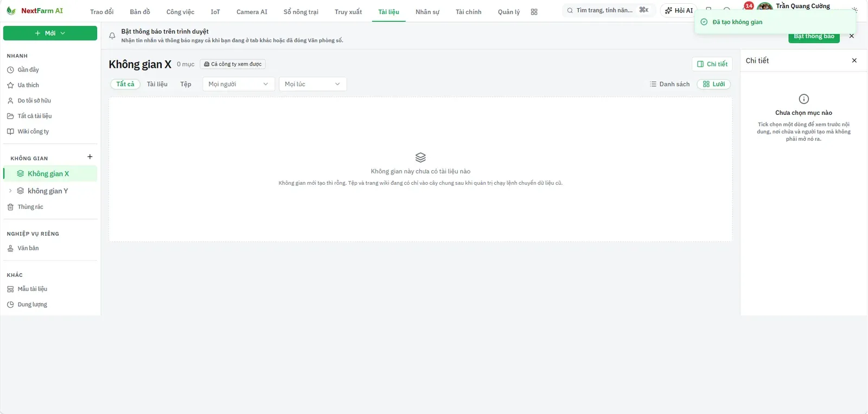This screenshot has height=414, width=868.
Task: Switch to Danh sách list view
Action: point(669,84)
